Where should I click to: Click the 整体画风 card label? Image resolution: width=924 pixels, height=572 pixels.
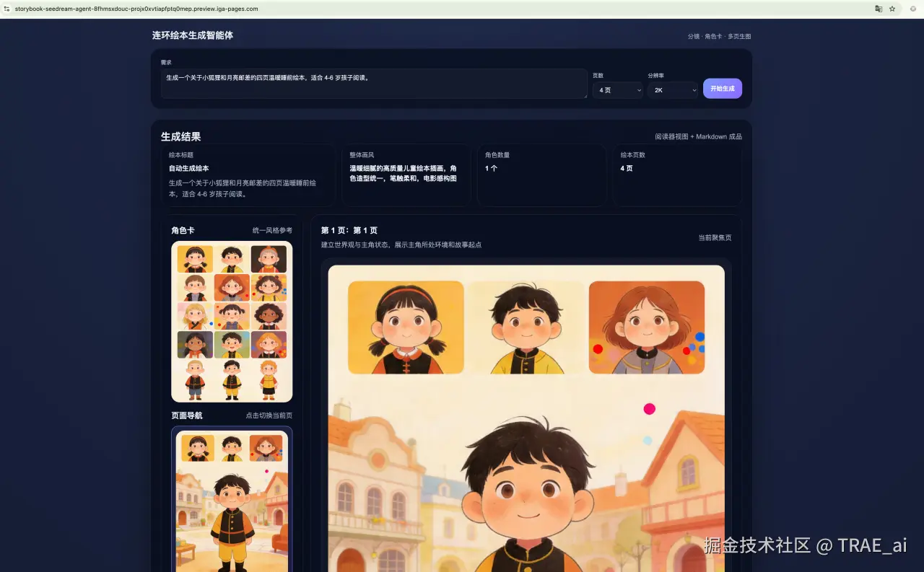[x=362, y=155]
